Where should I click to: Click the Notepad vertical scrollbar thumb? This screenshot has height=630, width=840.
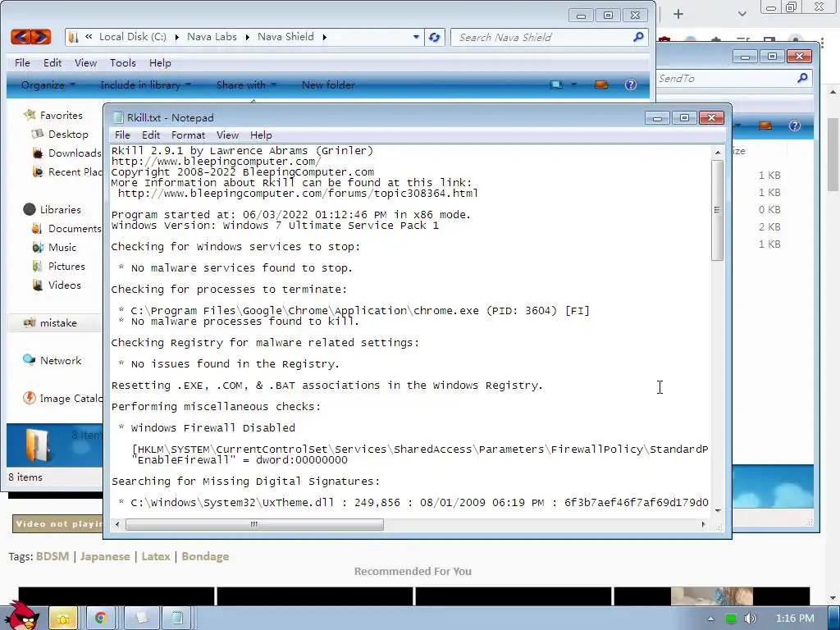click(717, 210)
